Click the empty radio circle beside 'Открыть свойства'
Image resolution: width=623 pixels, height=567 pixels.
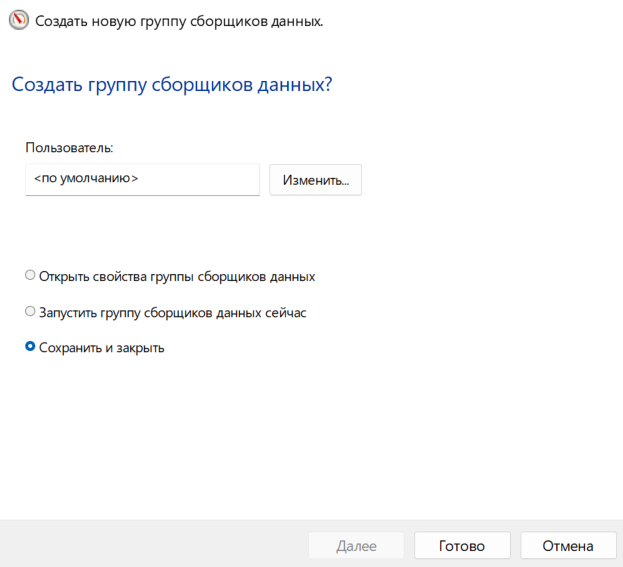click(30, 275)
